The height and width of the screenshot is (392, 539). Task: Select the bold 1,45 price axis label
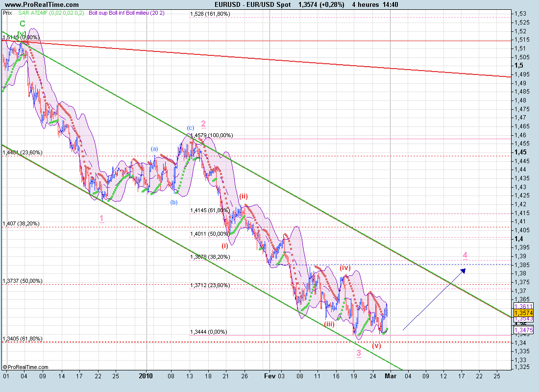point(520,152)
